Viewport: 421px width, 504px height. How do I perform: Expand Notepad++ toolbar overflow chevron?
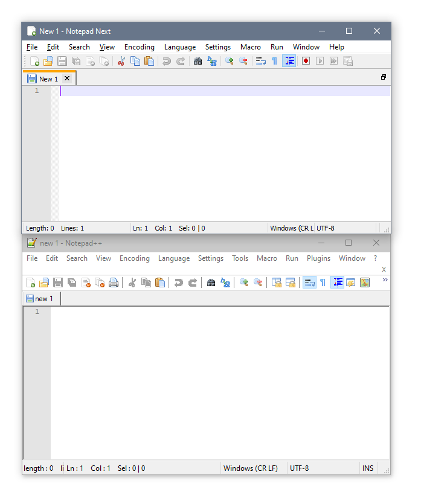pos(385,280)
